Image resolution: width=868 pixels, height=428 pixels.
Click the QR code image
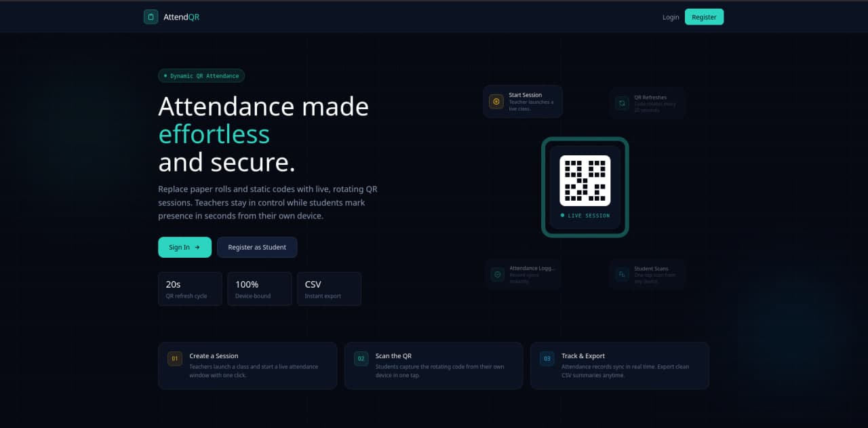tap(585, 180)
